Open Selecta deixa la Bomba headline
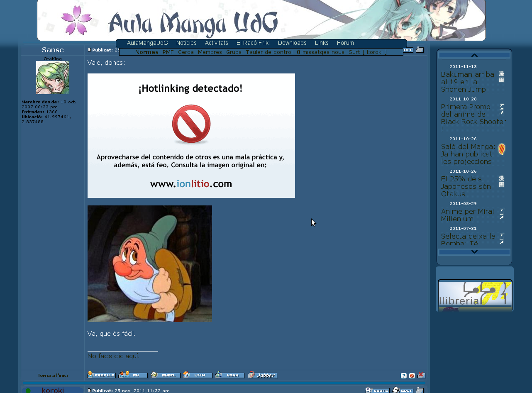532x393 pixels. tap(468, 239)
